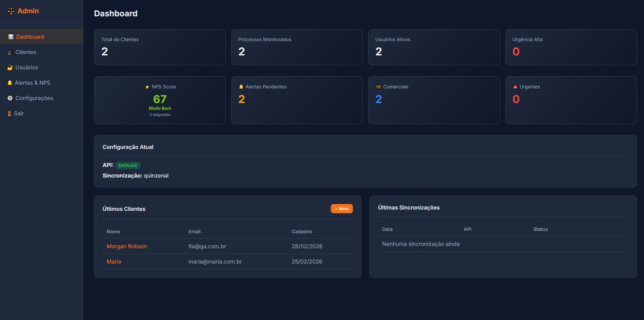
Task: Click the Nome column header
Action: [x=113, y=232]
